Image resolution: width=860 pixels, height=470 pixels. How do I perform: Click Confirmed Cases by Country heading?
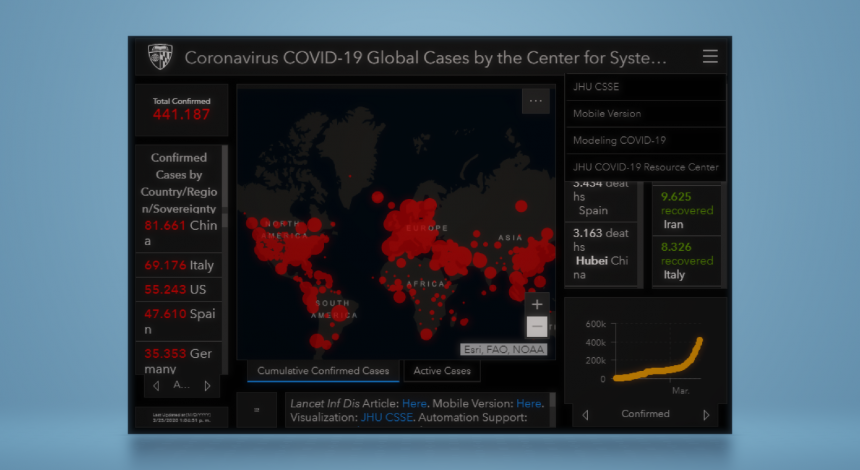point(179,183)
